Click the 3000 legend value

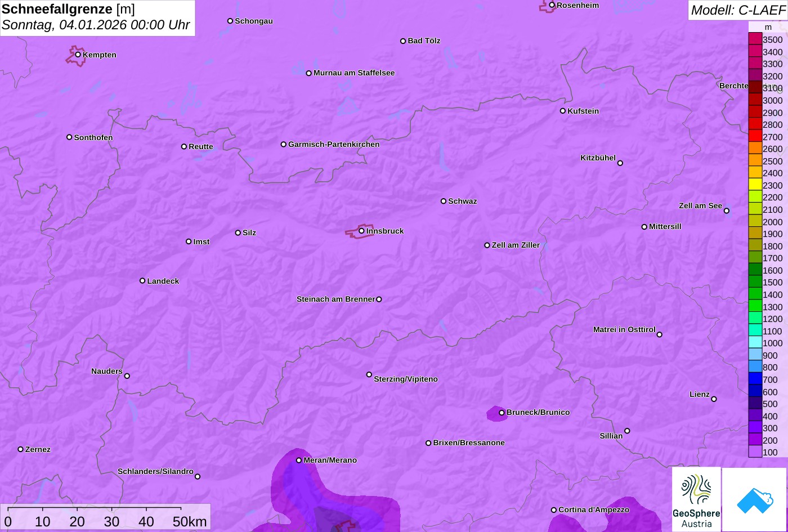[x=772, y=100]
